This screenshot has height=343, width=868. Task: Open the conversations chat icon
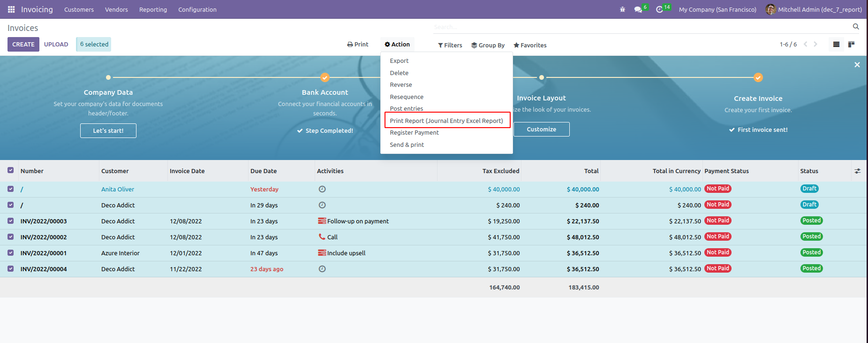[638, 9]
